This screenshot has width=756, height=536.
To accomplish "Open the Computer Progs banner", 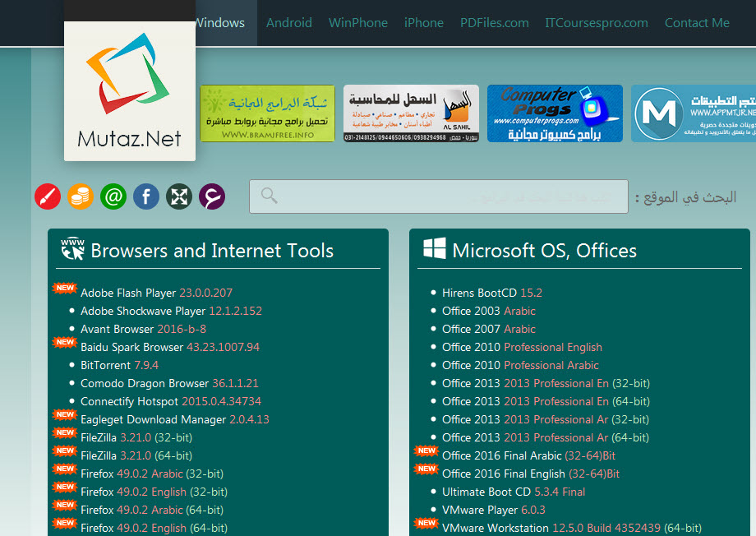I will 555,113.
